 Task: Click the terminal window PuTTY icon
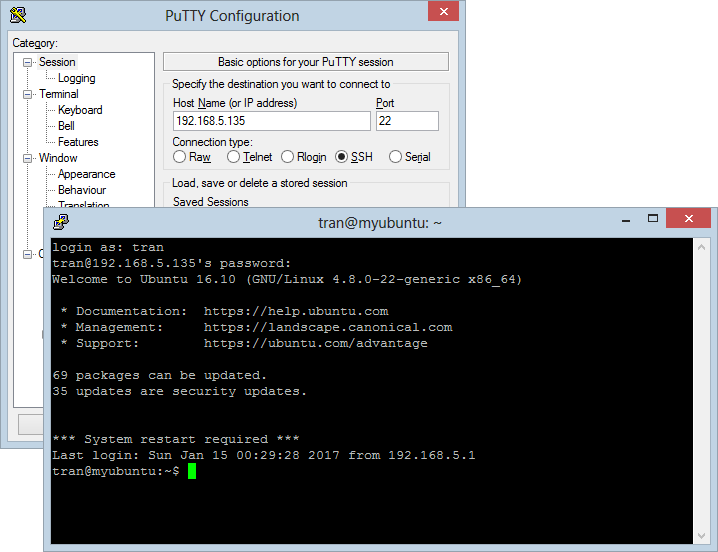click(61, 222)
